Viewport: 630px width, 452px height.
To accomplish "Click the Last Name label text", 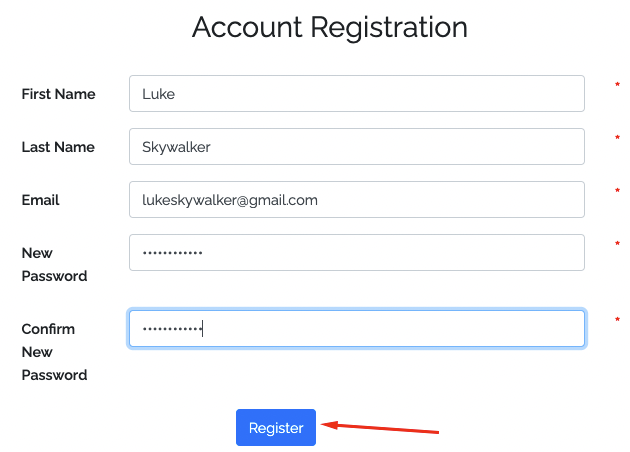I will 58,147.
